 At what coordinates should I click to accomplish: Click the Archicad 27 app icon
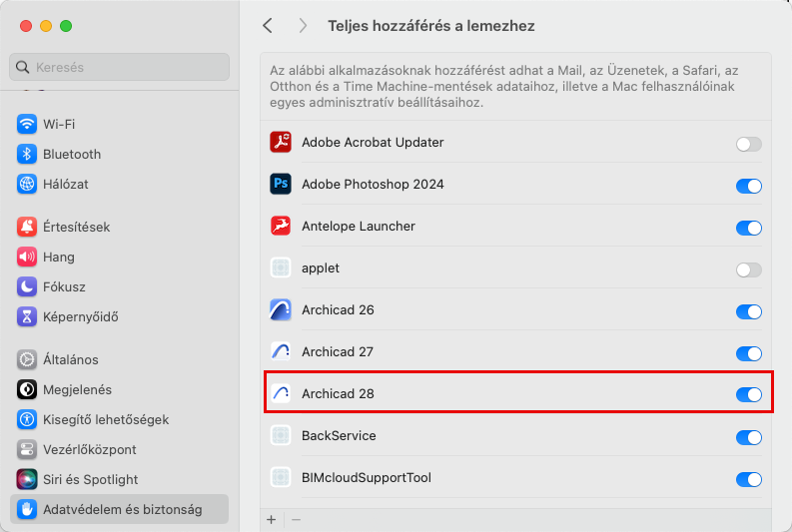281,351
